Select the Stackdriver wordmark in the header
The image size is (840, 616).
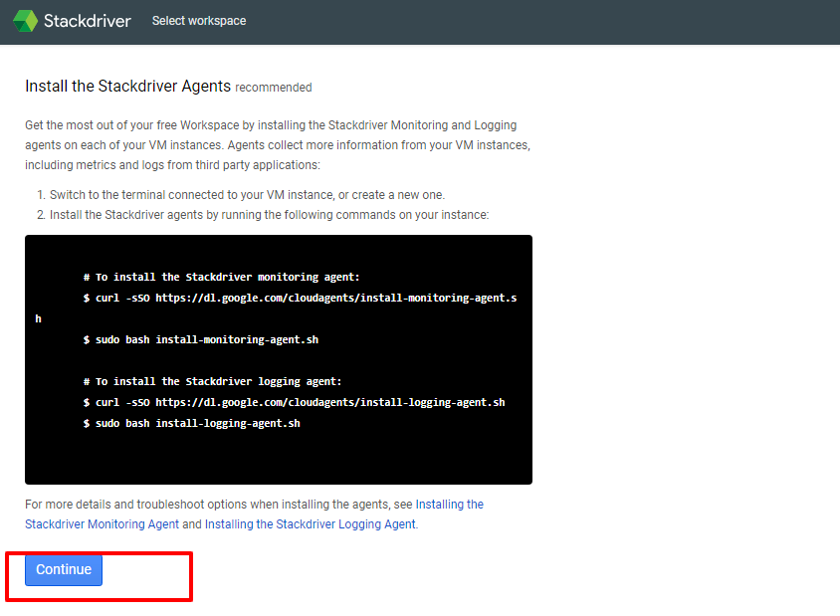[x=90, y=20]
